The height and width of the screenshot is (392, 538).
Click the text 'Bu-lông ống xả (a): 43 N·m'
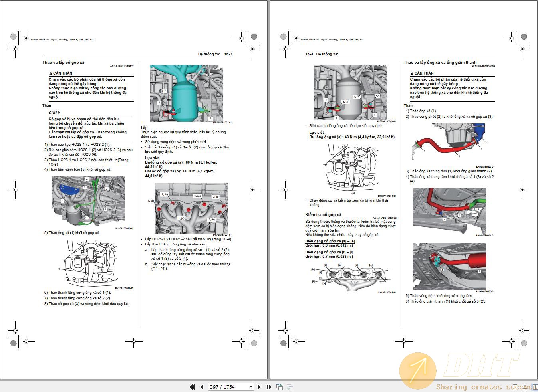pos(352,137)
